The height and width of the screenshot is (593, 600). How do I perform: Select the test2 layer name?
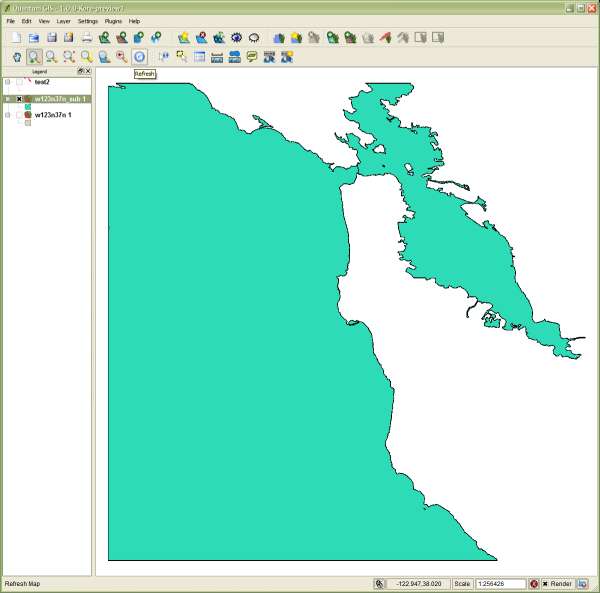tap(42, 82)
